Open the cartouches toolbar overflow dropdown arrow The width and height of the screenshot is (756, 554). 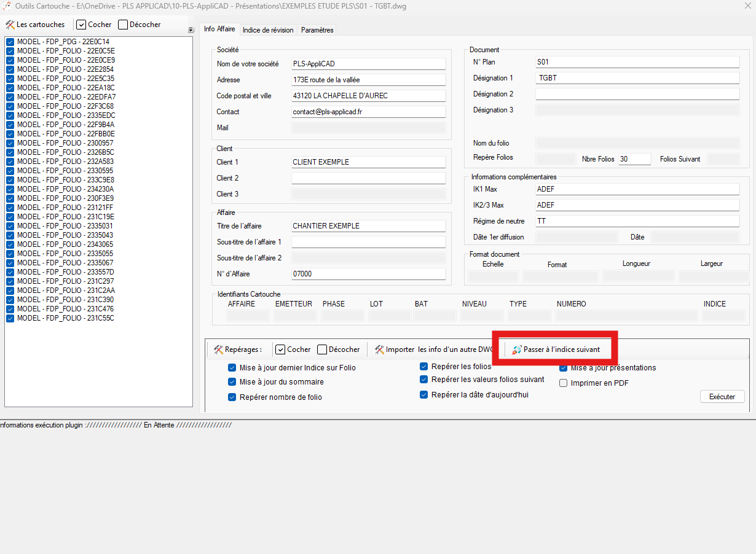coord(191,30)
